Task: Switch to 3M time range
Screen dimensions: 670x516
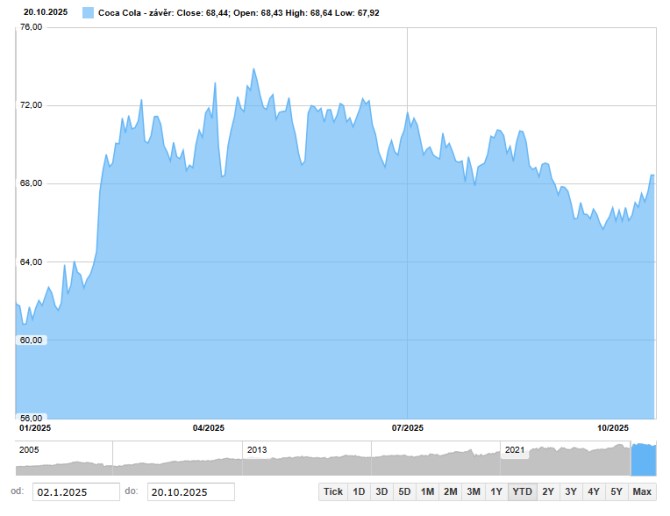Action: click(473, 491)
